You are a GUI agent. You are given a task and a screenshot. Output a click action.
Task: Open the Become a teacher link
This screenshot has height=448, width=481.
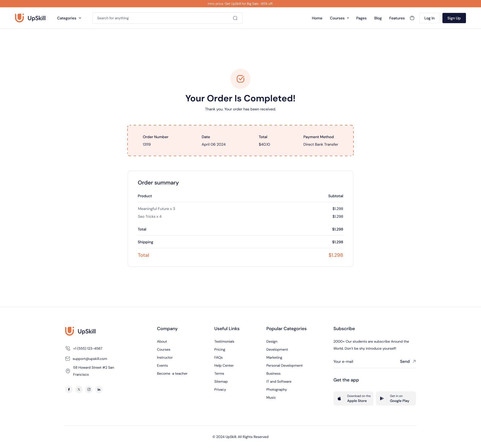click(x=172, y=373)
